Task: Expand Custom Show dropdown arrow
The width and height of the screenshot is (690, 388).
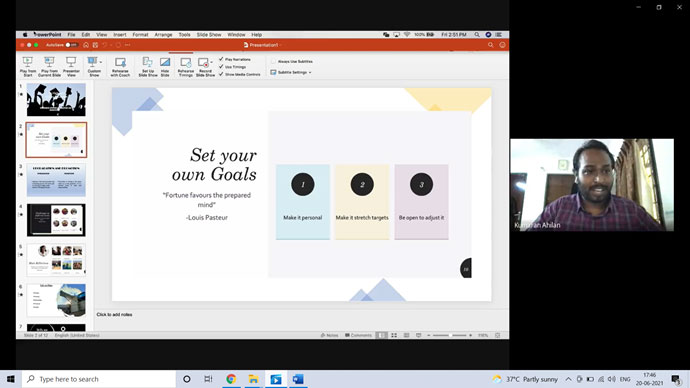Action: pyautogui.click(x=101, y=62)
